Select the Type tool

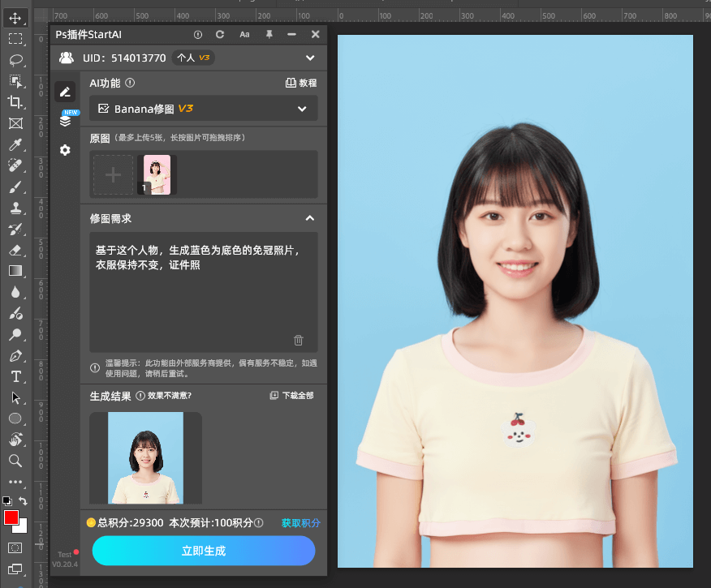pos(16,376)
